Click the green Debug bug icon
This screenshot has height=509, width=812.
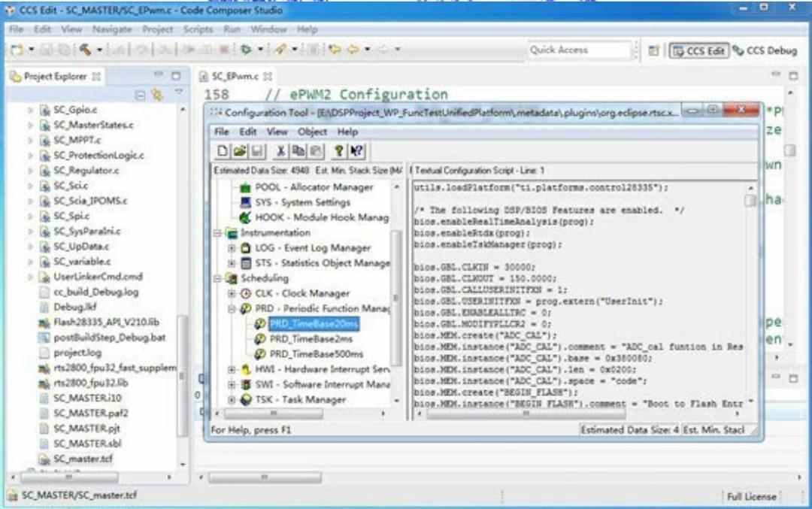click(247, 50)
